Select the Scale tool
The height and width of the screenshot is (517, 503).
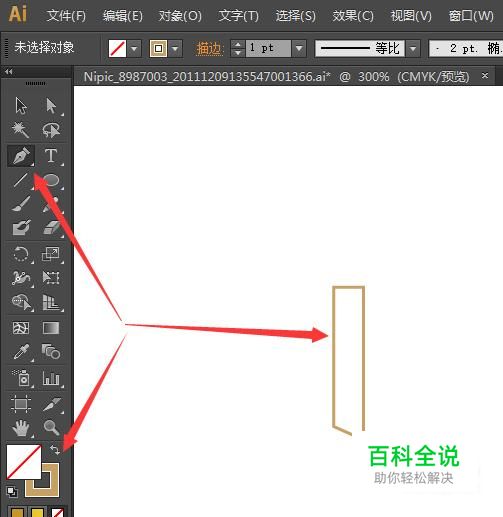[51, 254]
